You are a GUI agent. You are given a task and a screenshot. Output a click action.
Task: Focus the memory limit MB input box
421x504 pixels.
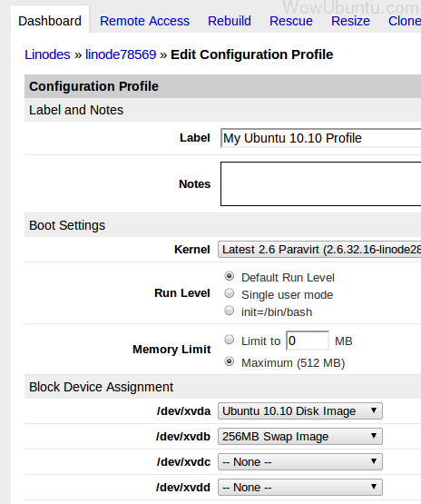308,341
